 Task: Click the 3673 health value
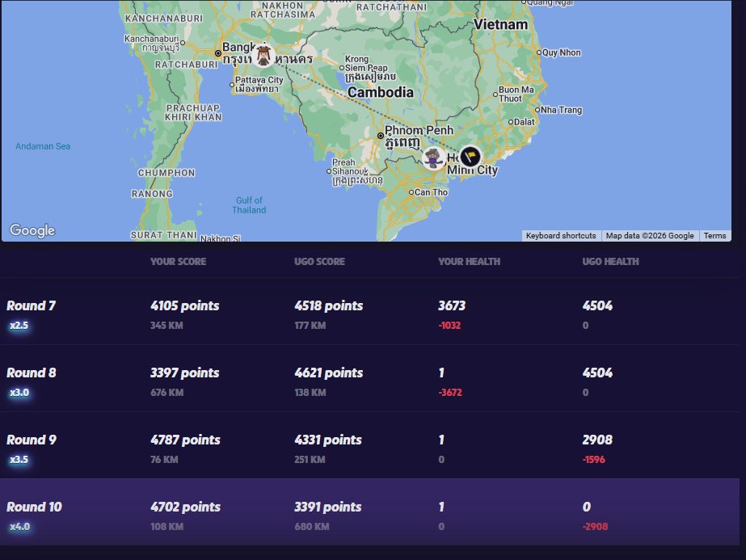click(452, 305)
